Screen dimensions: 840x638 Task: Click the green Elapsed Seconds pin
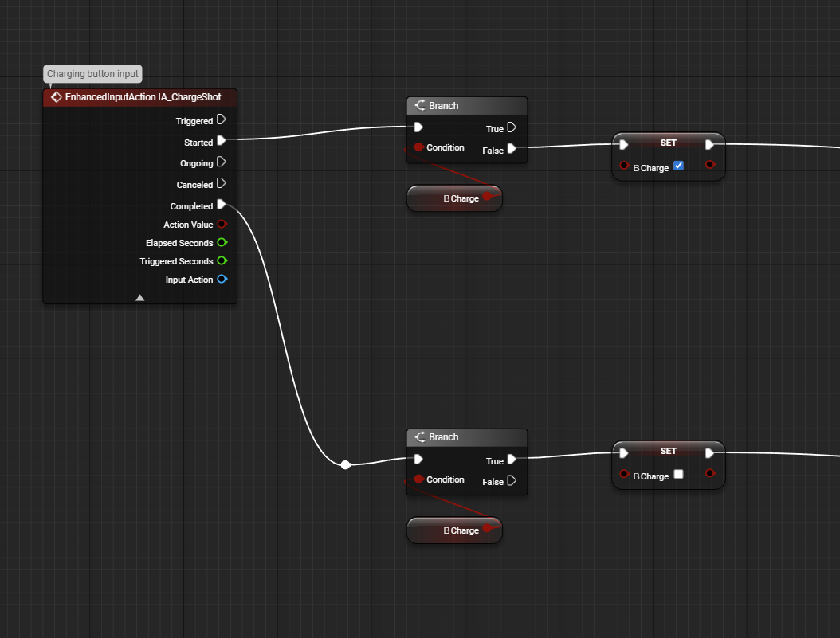[222, 242]
